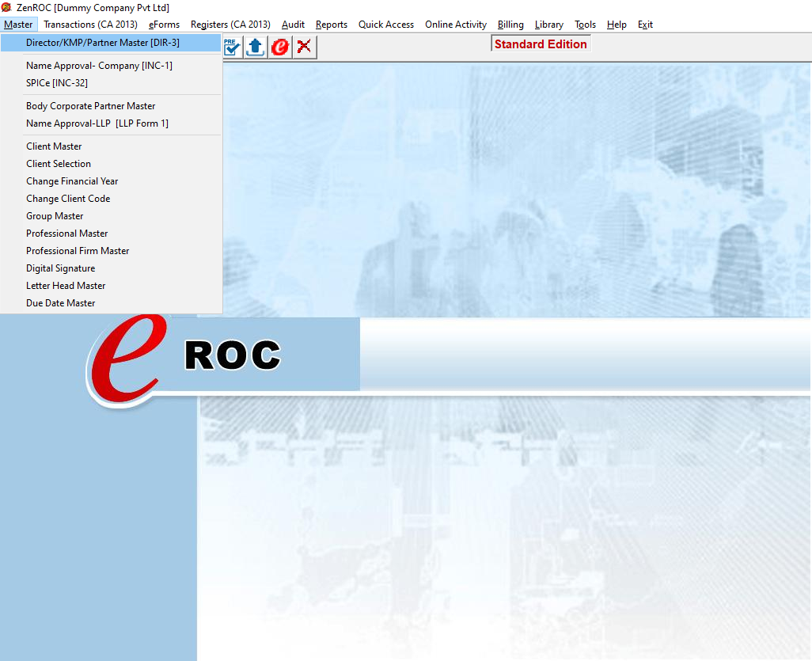This screenshot has width=812, height=661.
Task: Click the Standard Edition label
Action: point(541,44)
